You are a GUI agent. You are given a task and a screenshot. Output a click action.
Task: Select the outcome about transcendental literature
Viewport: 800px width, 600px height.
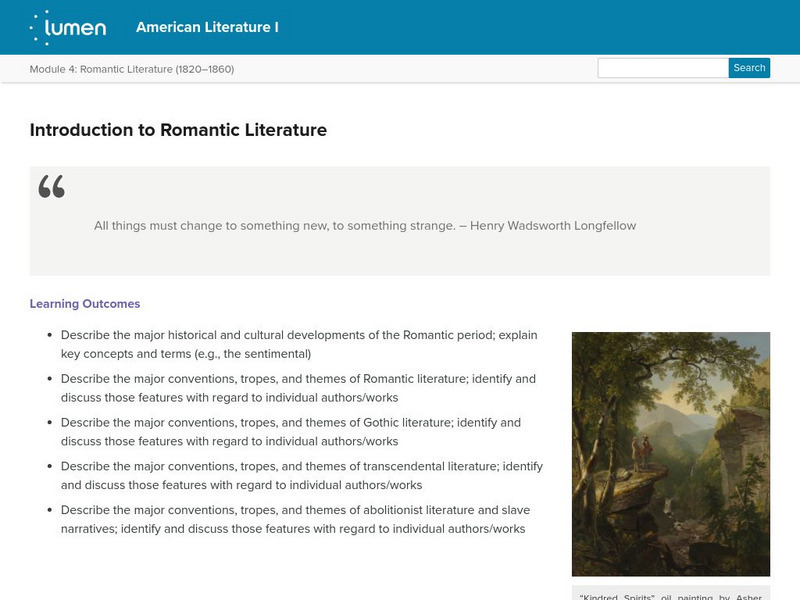(301, 475)
